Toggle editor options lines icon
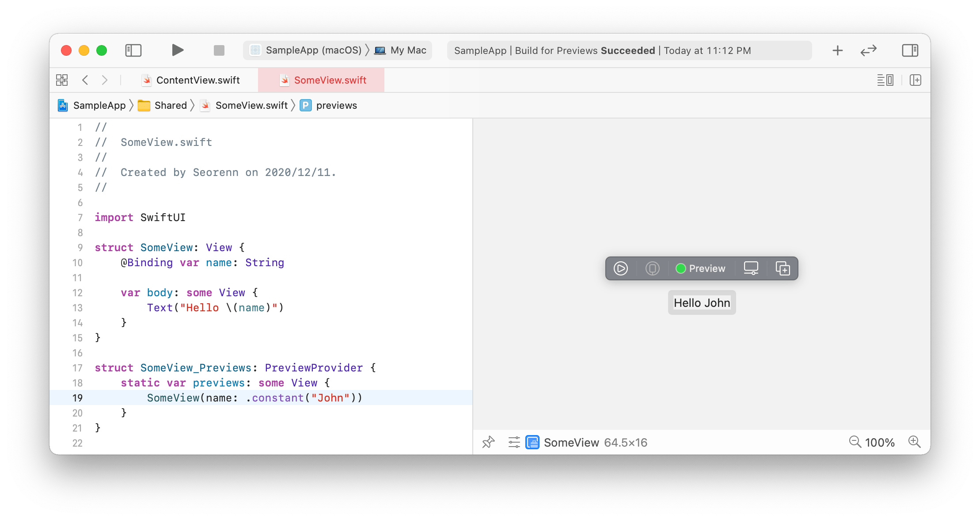 tap(885, 80)
